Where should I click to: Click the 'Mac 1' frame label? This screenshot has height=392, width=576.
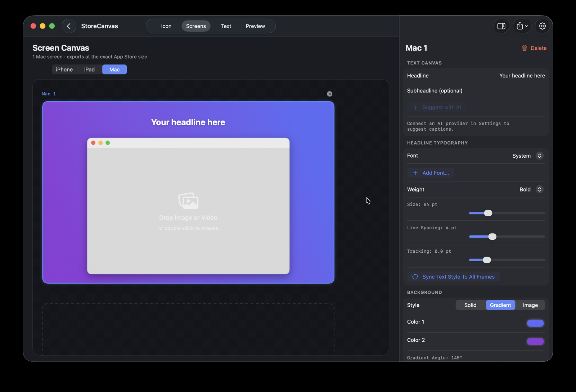pyautogui.click(x=49, y=94)
